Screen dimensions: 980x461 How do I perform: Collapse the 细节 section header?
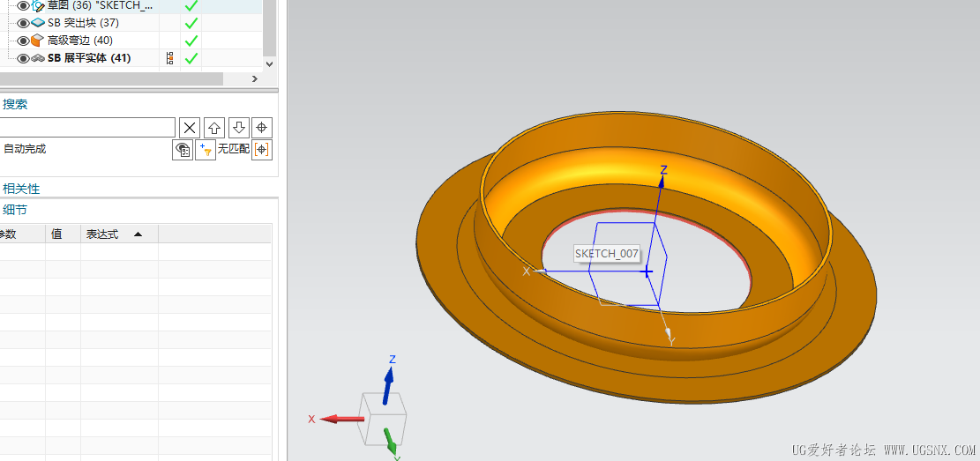click(x=15, y=210)
